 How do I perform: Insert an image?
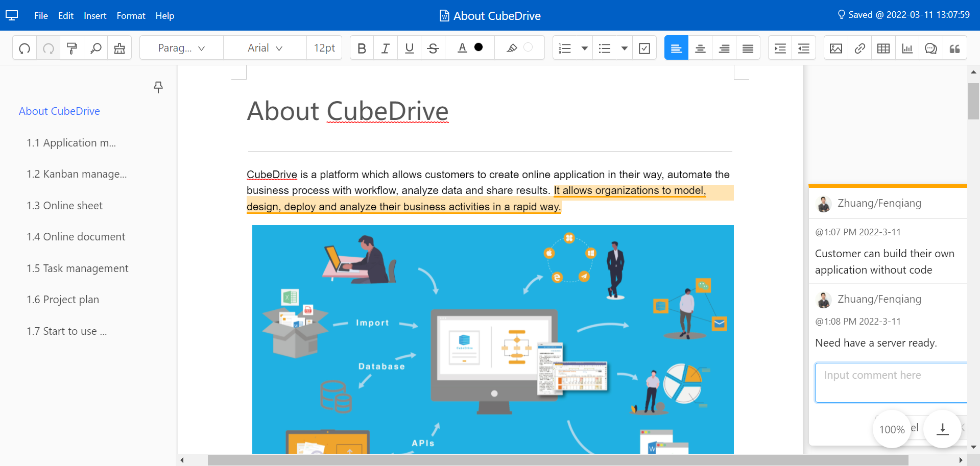836,48
